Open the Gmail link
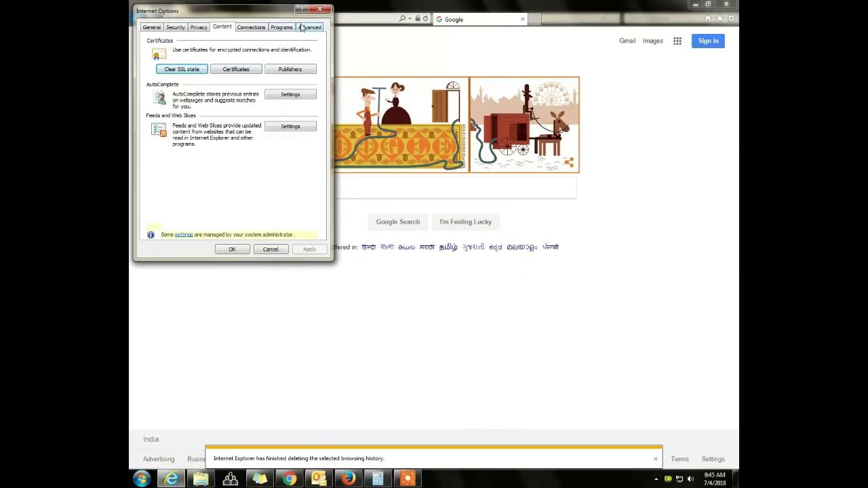 [627, 41]
